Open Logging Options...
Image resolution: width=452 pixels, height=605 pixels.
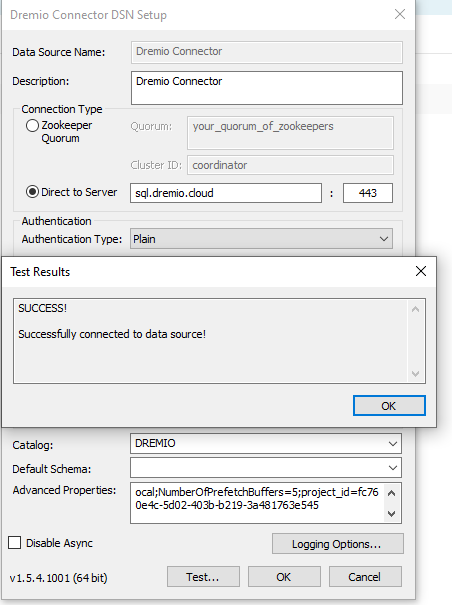click(338, 544)
